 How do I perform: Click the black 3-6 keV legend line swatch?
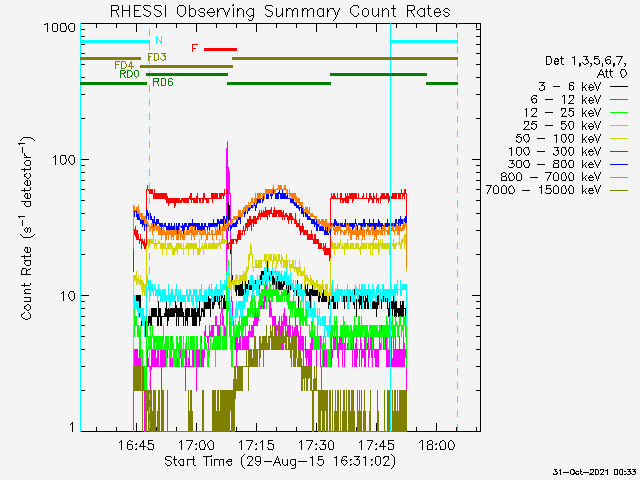[619, 87]
